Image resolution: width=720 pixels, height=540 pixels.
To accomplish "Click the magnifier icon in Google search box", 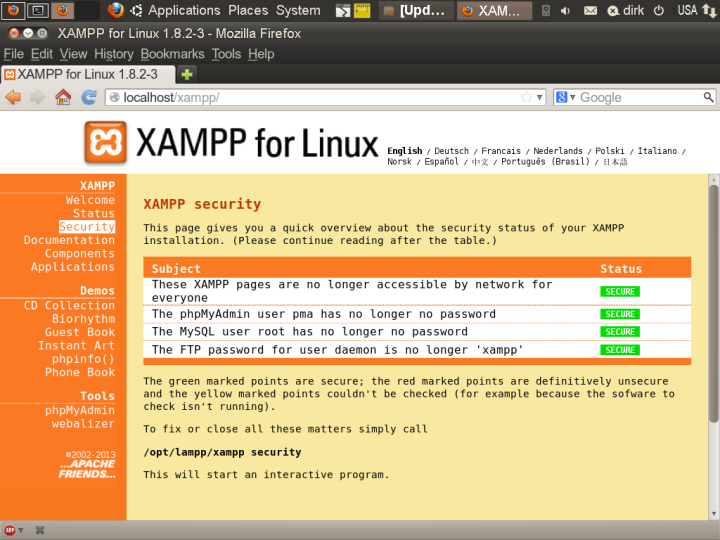I will pyautogui.click(x=708, y=97).
